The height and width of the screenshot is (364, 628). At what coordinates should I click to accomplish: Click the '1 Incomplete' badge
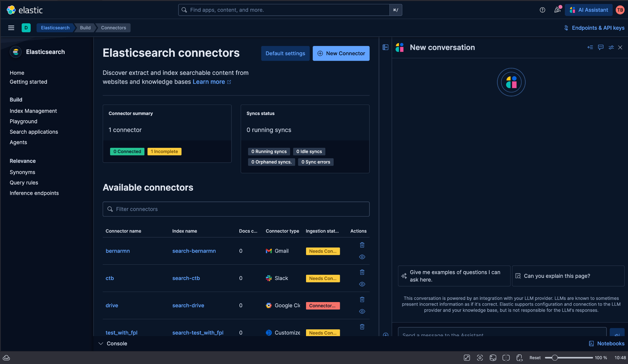pyautogui.click(x=164, y=151)
